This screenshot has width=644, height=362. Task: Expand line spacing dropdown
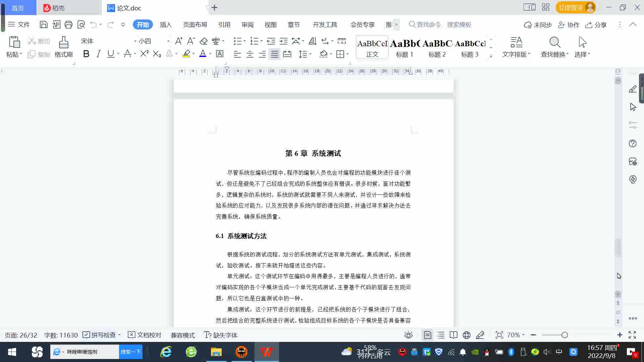click(311, 54)
